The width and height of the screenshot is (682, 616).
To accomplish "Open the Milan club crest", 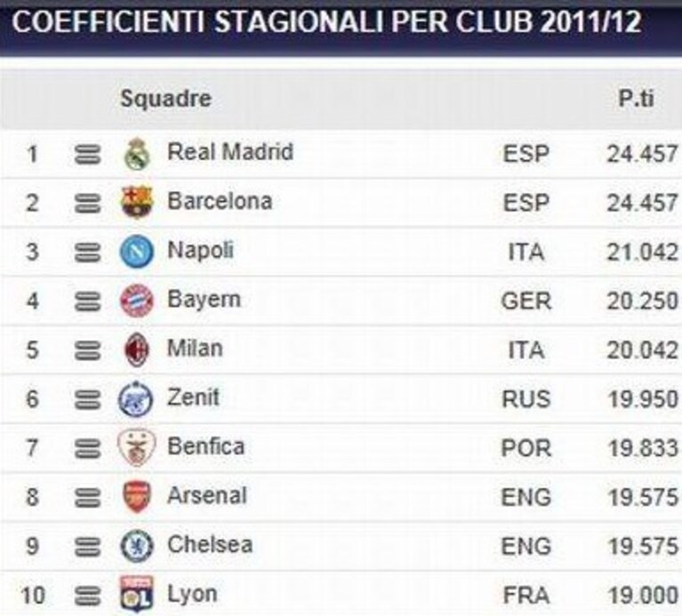I will [x=137, y=349].
